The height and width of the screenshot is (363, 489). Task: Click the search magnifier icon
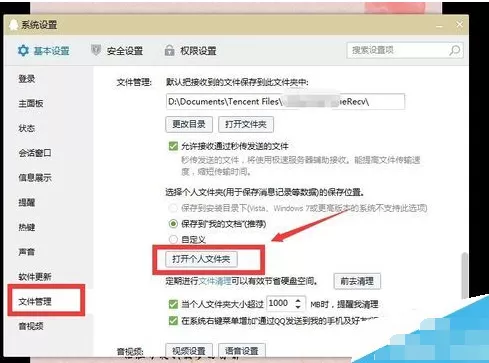pyautogui.click(x=455, y=51)
